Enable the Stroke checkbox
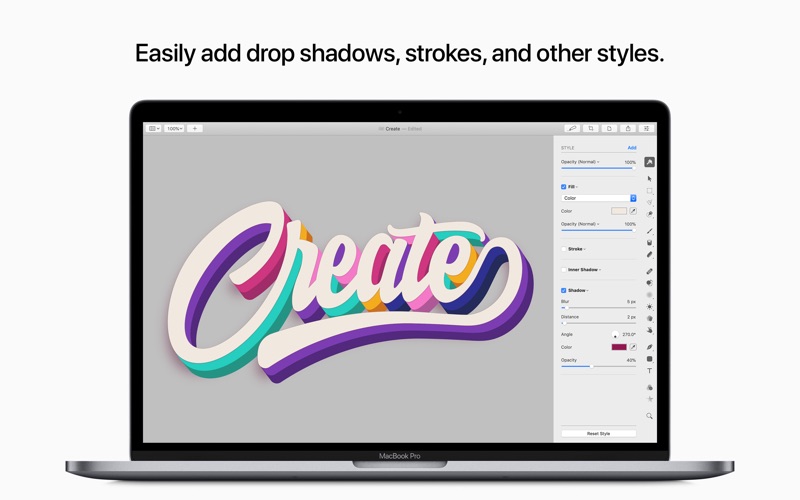The height and width of the screenshot is (500, 800). (x=563, y=249)
